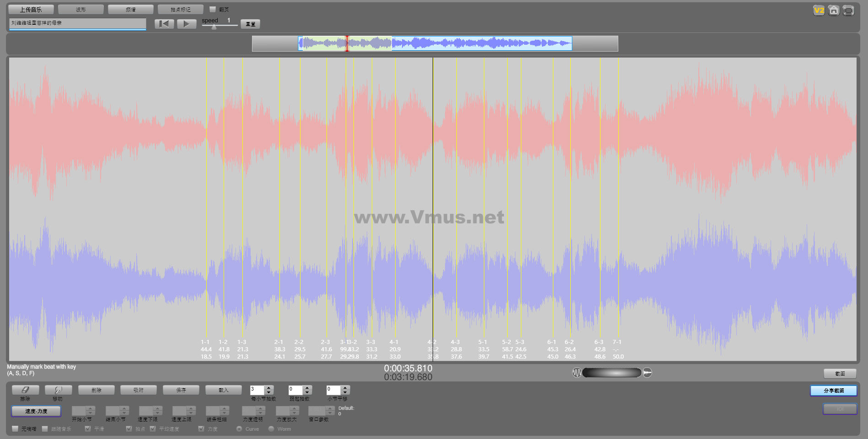The image size is (868, 439).
Task: Click the 保存 save button
Action: coord(181,390)
